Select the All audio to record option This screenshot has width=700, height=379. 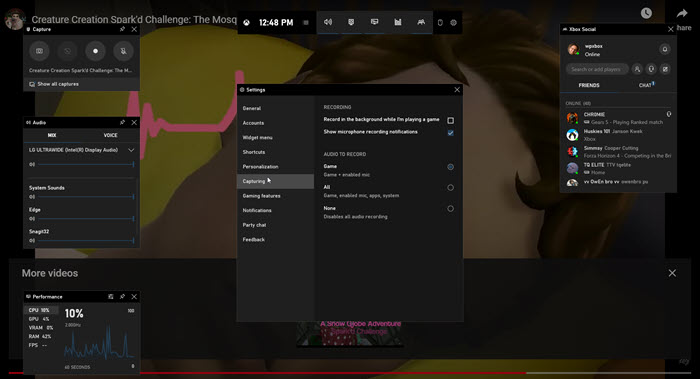[x=450, y=188]
